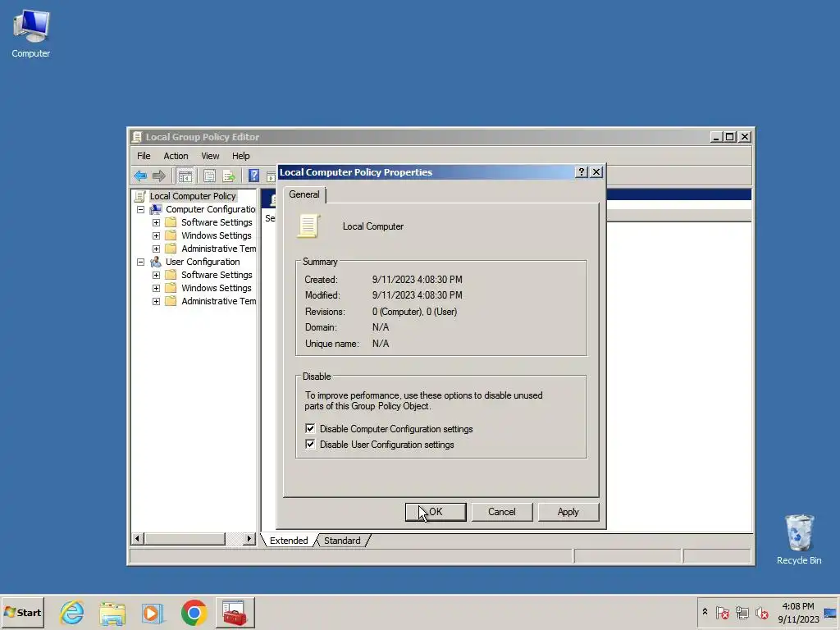Click the blue Help question mark toolbar icon
Viewport: 840px width, 630px height.
coord(253,176)
